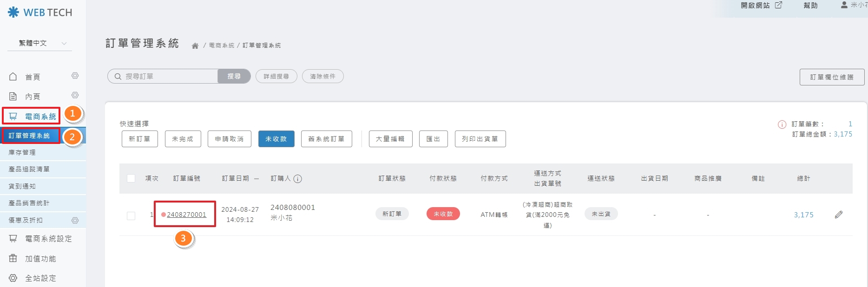Select 電商系統設定 in the sidebar
868x287 pixels.
48,239
